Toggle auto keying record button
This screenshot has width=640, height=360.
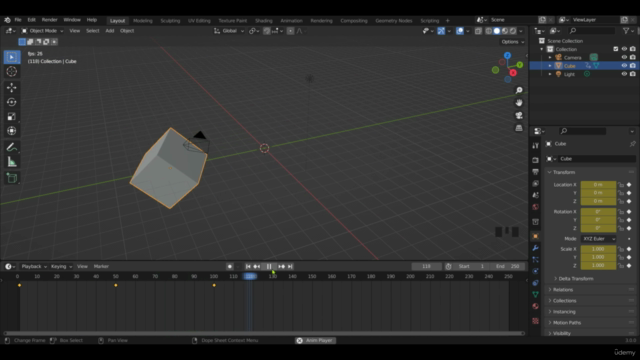230,267
